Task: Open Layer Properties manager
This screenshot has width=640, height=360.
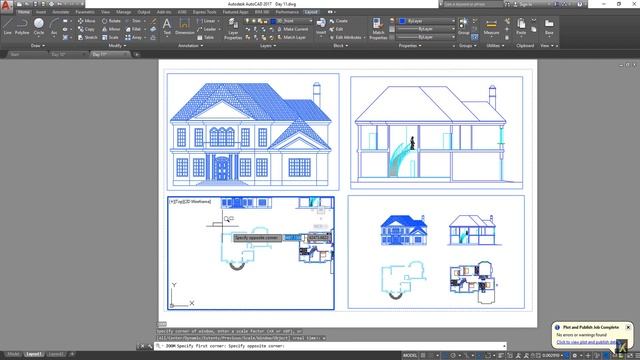Action: pyautogui.click(x=233, y=29)
